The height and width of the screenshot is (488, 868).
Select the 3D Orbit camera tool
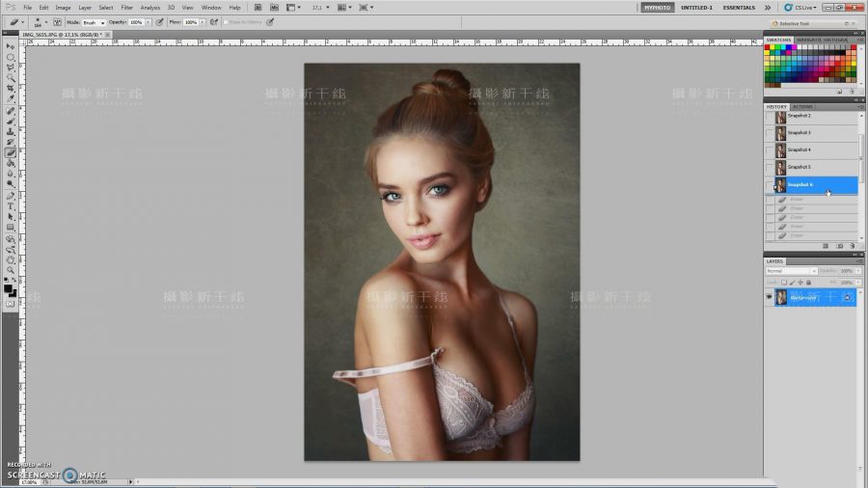[11, 251]
